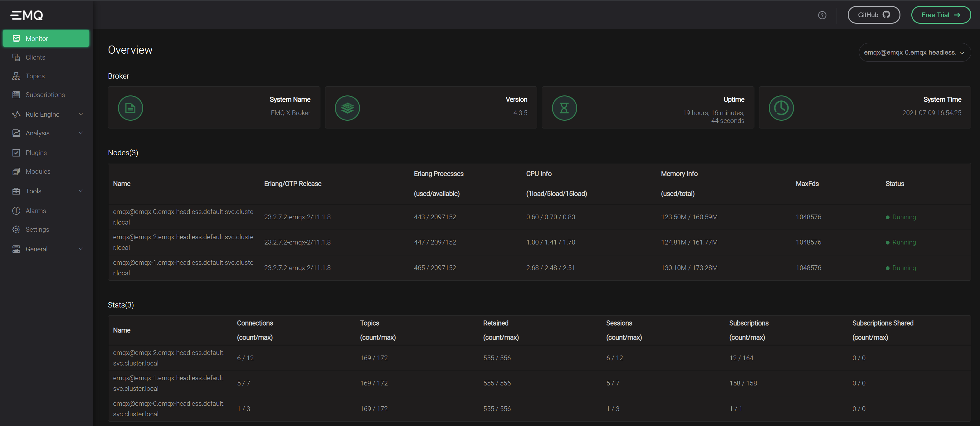Expand the General submenu
Viewport: 980px width, 426px height.
tap(80, 249)
